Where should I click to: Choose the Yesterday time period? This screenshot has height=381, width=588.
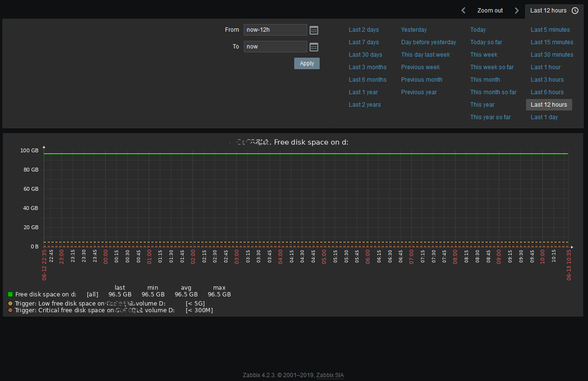[414, 30]
